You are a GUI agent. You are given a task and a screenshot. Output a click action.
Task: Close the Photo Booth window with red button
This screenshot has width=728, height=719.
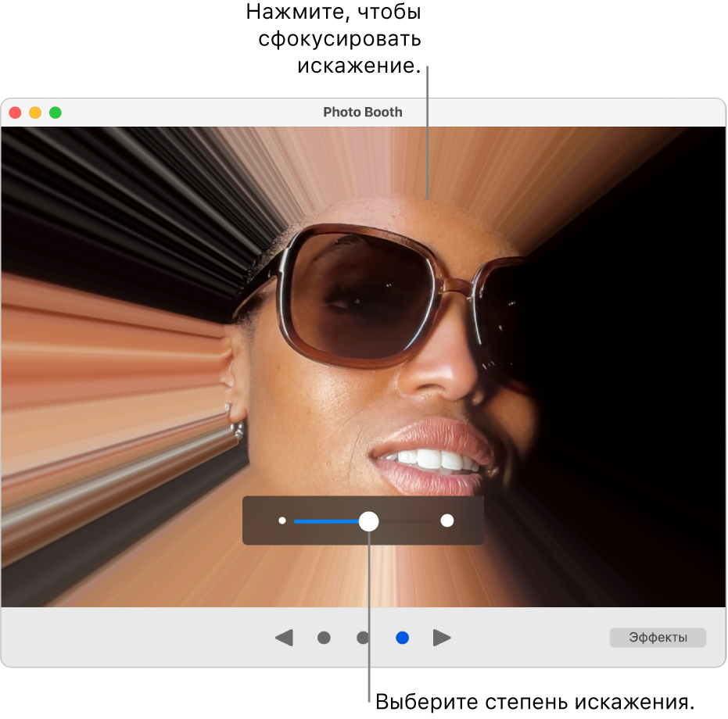(x=15, y=113)
